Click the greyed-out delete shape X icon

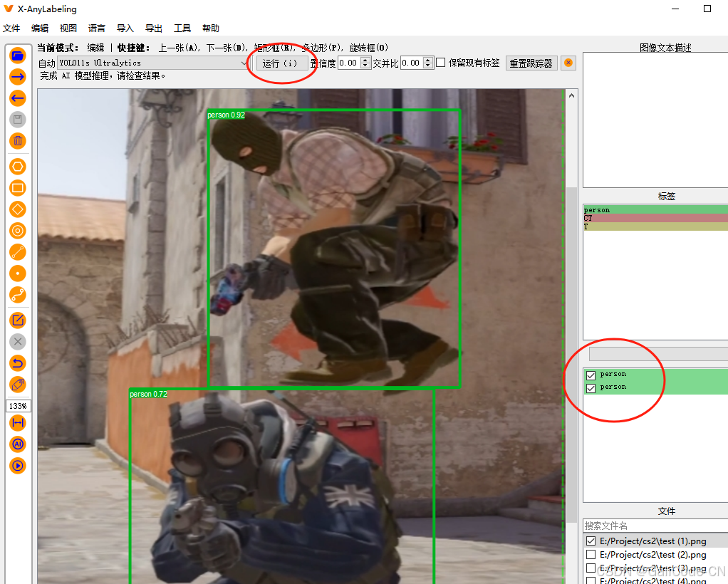18,342
